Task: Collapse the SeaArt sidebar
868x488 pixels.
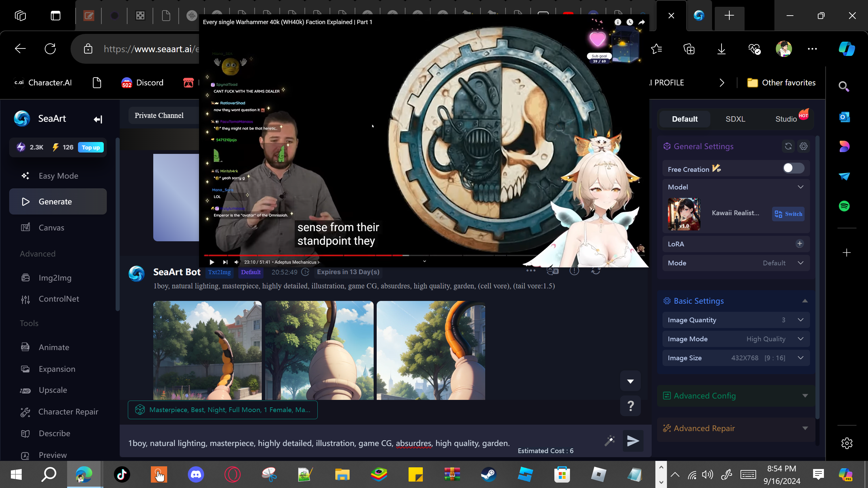Action: 98,119
